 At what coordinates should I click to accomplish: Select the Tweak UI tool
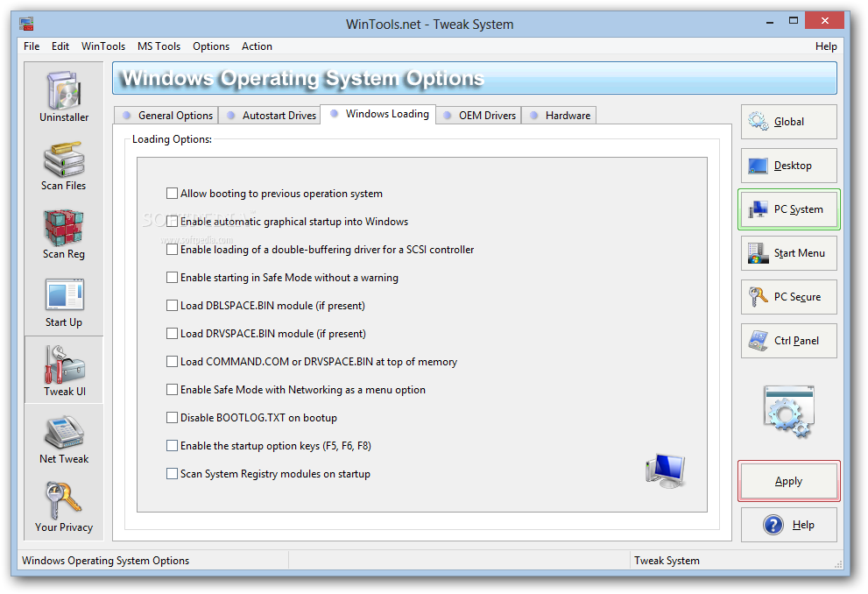pos(64,370)
